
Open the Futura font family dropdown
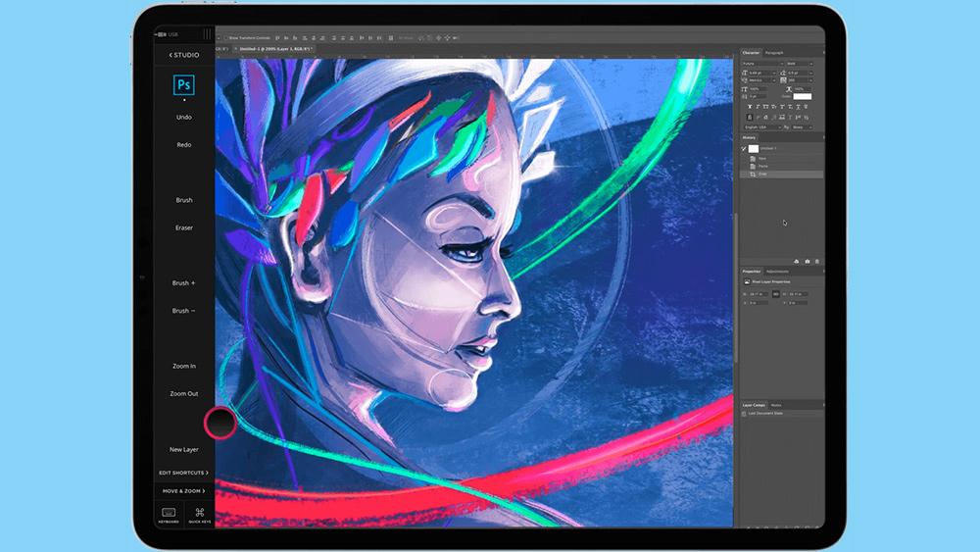[x=761, y=63]
